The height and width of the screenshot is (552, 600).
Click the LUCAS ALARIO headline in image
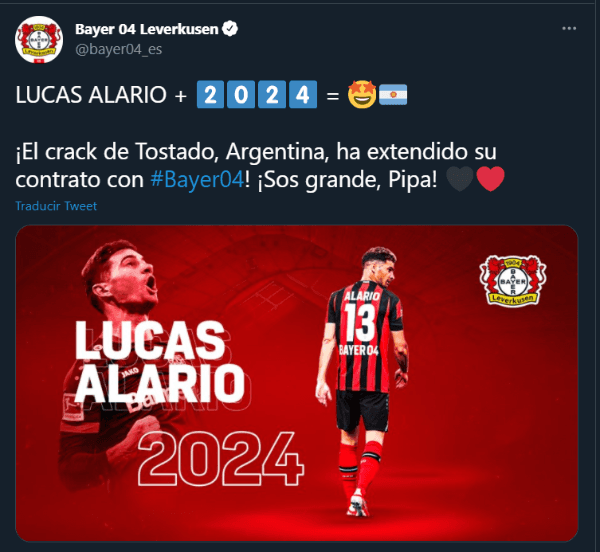click(160, 361)
